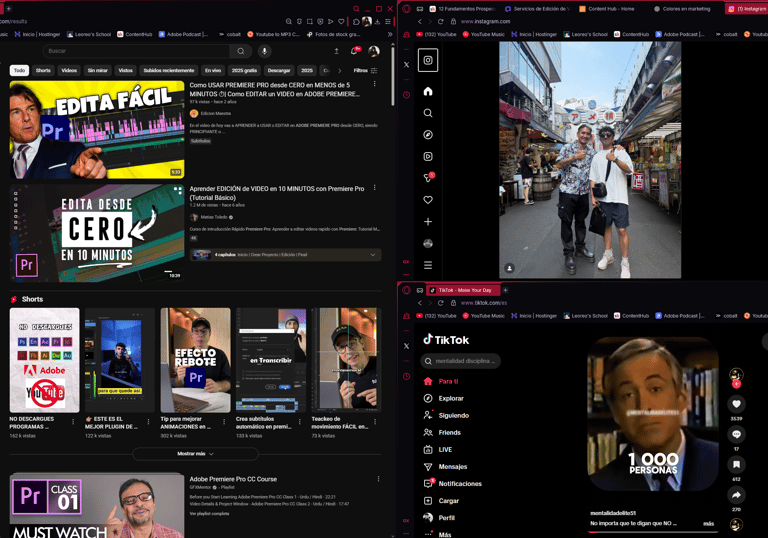The image size is (768, 538).
Task: Open TikTok video comments button
Action: 736,434
